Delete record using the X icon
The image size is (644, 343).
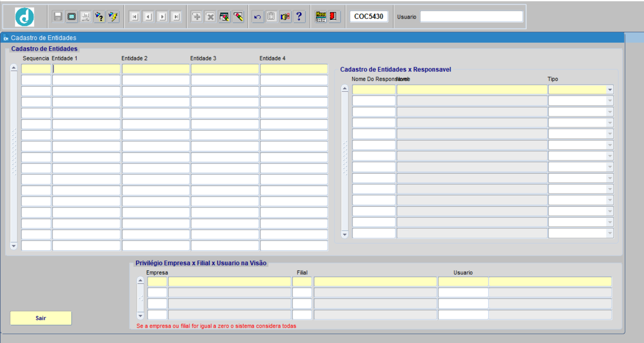tap(210, 17)
